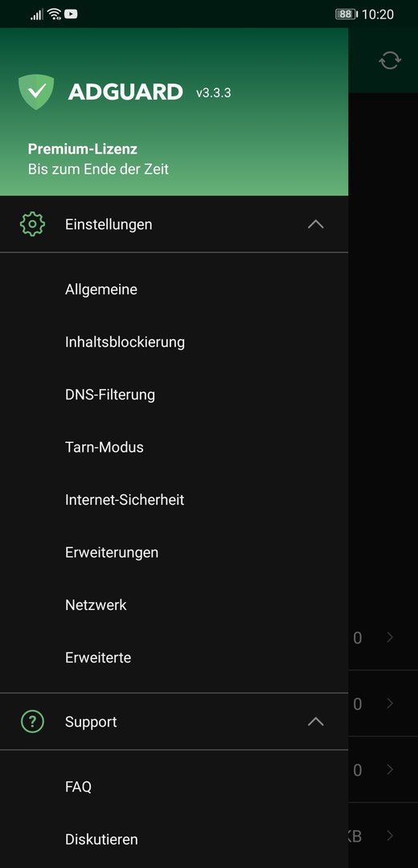Tap the Wi-Fi status icon
418x868 pixels.
click(x=54, y=14)
